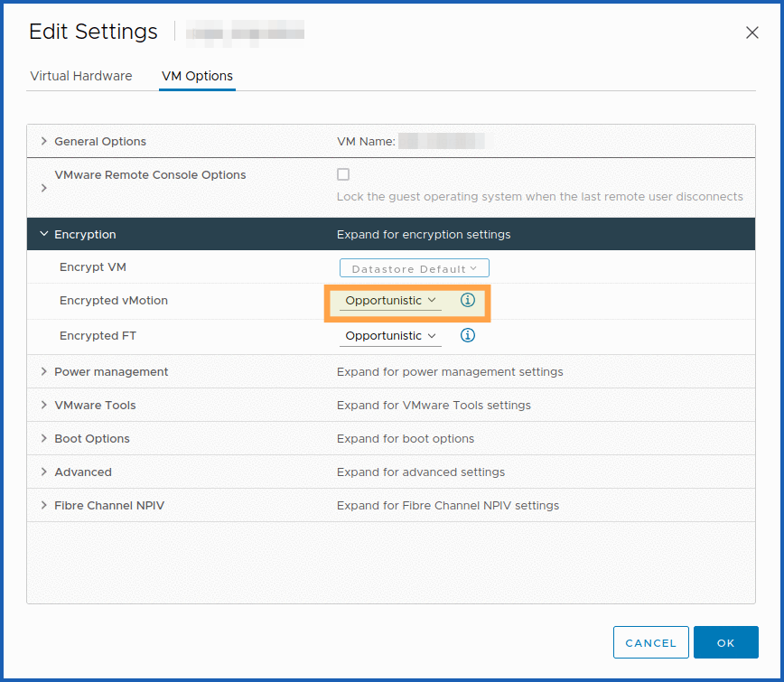Confirm settings with the OK button
The height and width of the screenshot is (682, 784).
[x=725, y=642]
